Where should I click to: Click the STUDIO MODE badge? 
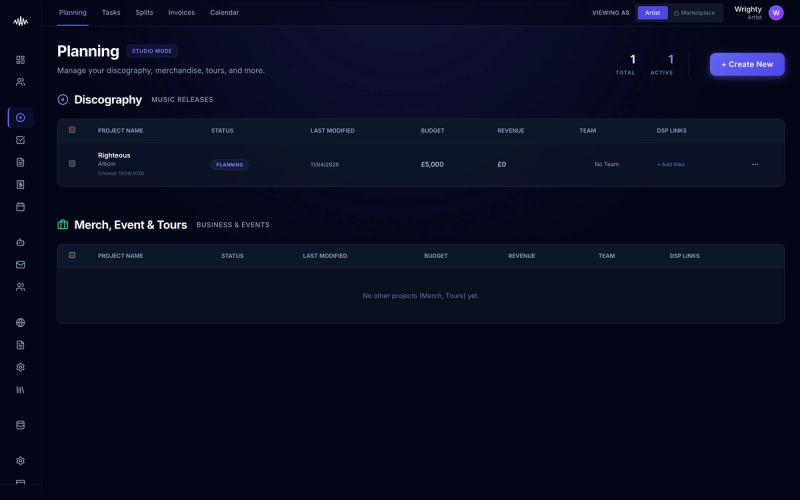click(152, 51)
